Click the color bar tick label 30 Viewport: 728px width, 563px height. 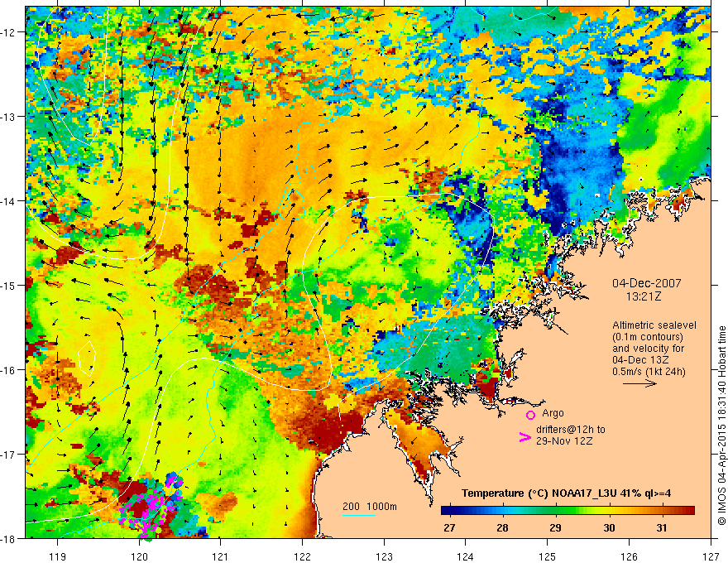point(609,527)
